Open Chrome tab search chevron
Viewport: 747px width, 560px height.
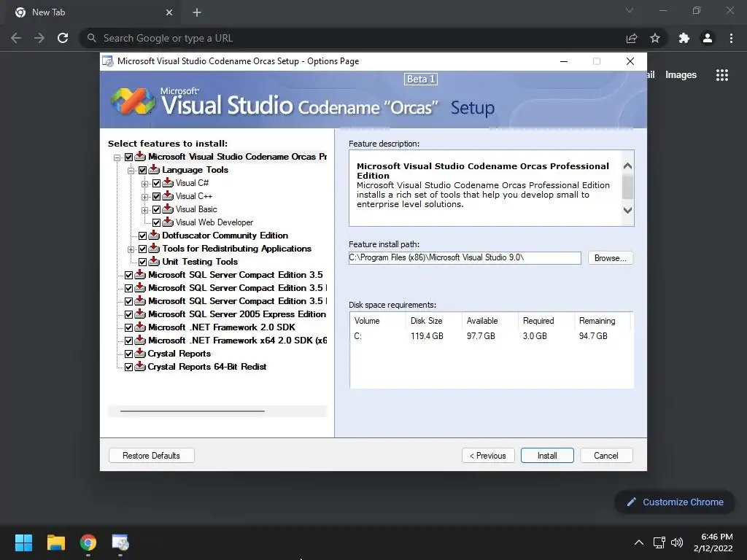(x=630, y=10)
